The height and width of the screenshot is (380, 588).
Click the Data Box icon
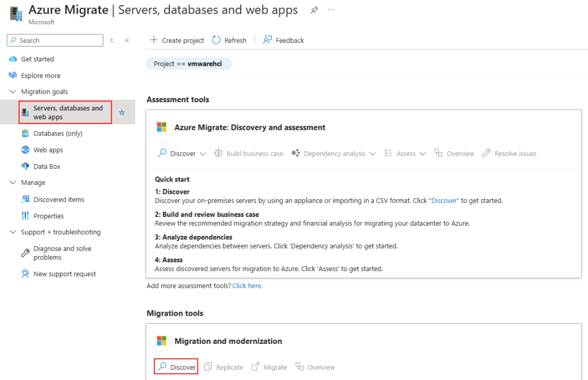[25, 166]
